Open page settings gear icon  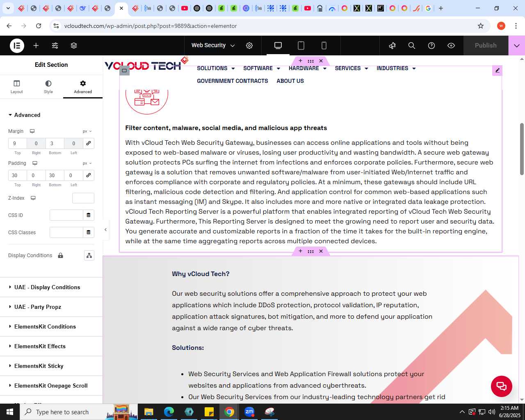[x=249, y=46]
